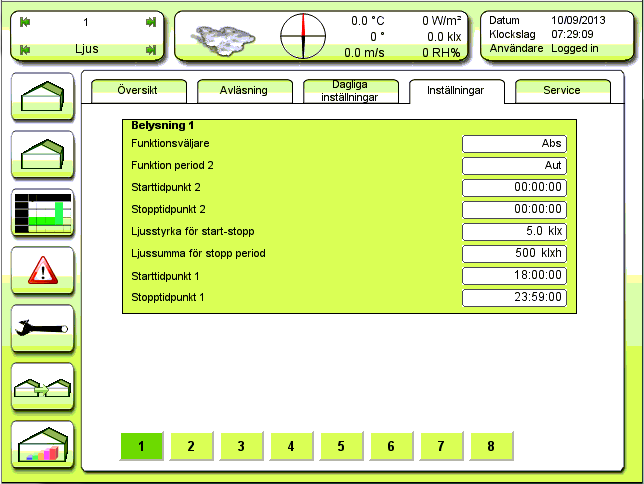This screenshot has height=484, width=644.
Task: Open the alarm warning triangle page
Action: click(43, 270)
